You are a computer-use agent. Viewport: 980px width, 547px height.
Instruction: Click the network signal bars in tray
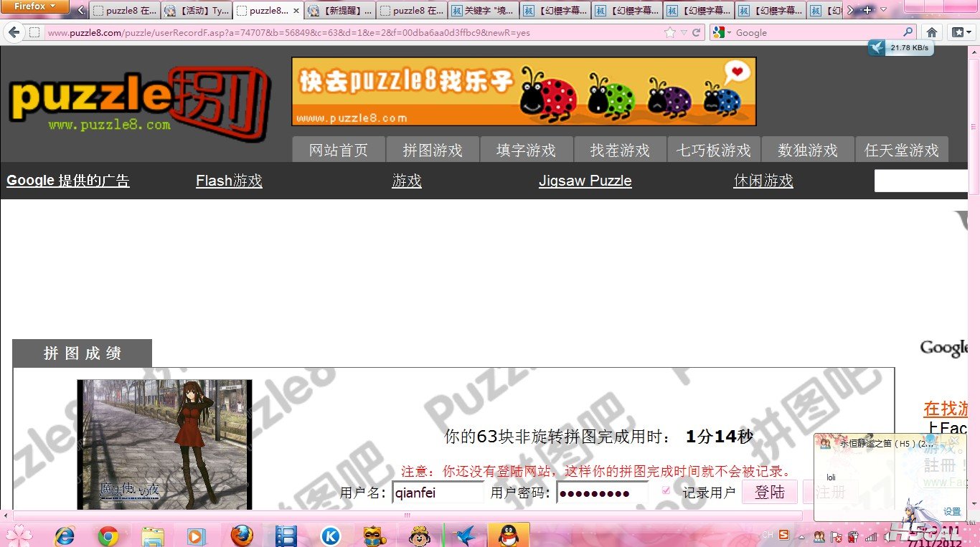871,536
